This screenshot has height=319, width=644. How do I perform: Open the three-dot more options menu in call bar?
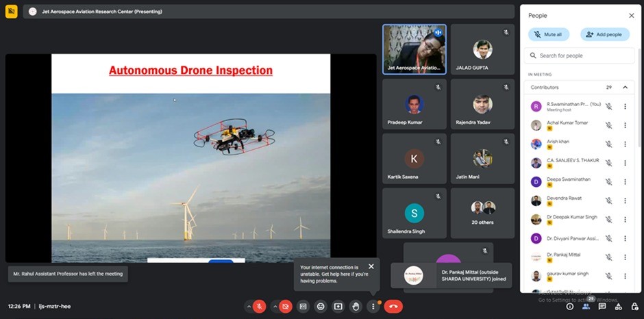point(373,306)
